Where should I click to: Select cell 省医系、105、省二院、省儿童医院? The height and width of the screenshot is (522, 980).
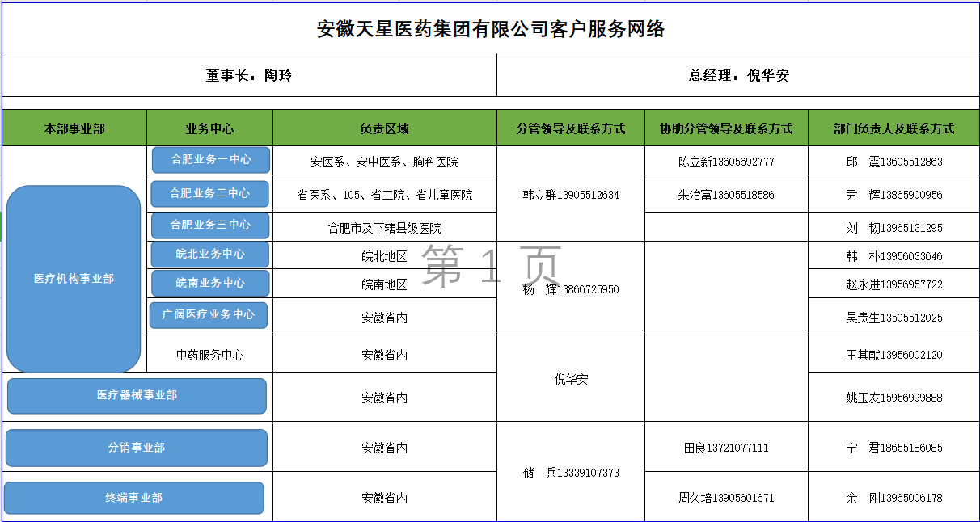385,195
